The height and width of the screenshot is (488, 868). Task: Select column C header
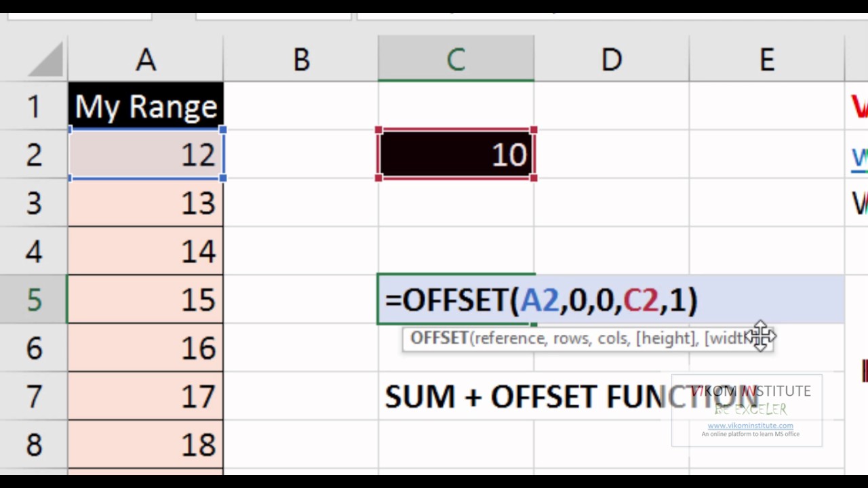pyautogui.click(x=456, y=60)
